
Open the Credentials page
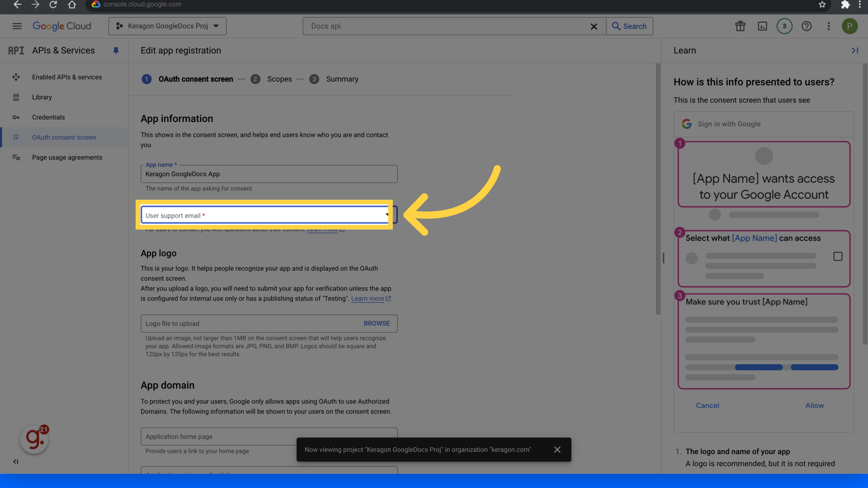point(48,117)
